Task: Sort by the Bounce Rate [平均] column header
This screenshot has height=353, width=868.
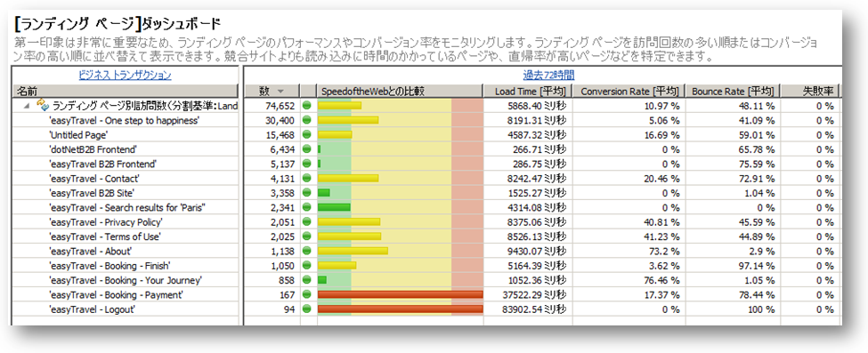Action: coord(734,91)
